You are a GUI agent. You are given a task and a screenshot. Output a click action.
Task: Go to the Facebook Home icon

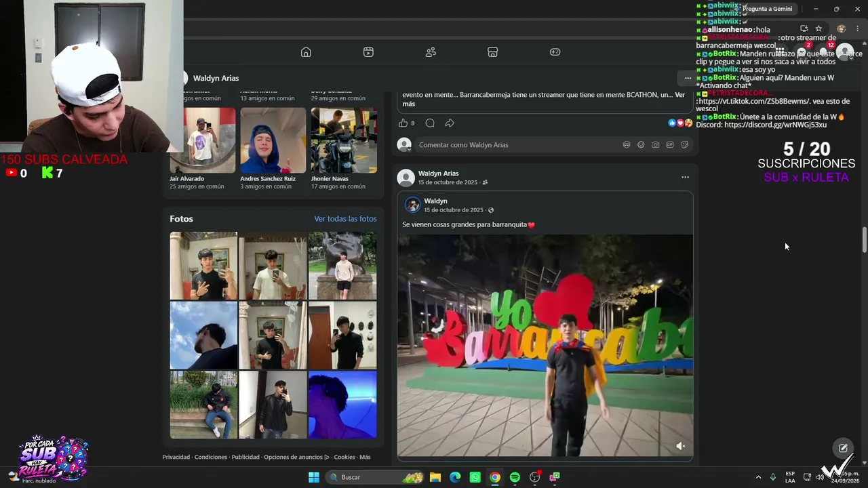[306, 52]
